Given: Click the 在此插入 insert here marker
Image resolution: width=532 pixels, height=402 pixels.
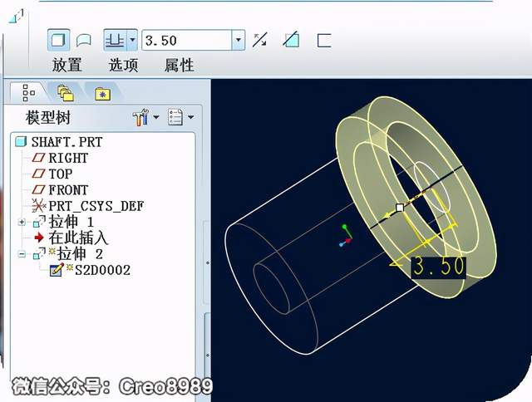Looking at the screenshot, I should 78,238.
